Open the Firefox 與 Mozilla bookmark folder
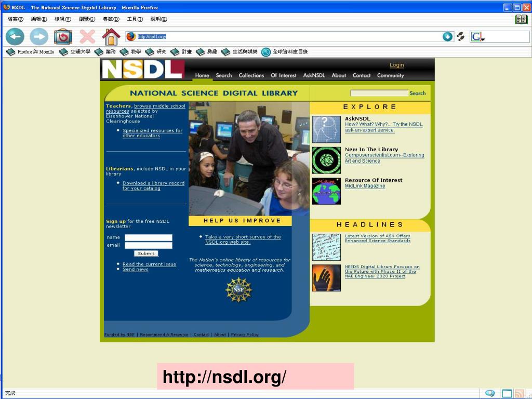Image resolution: width=532 pixels, height=399 pixels. (x=30, y=52)
